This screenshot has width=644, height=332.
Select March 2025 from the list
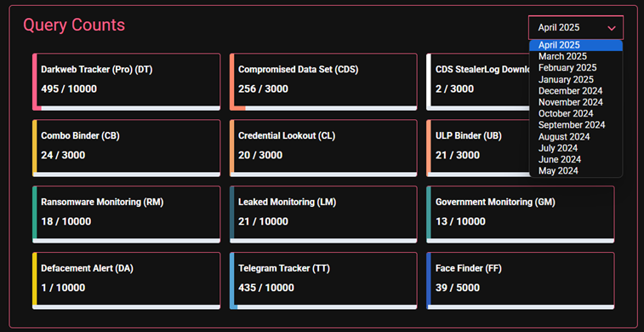coord(576,56)
